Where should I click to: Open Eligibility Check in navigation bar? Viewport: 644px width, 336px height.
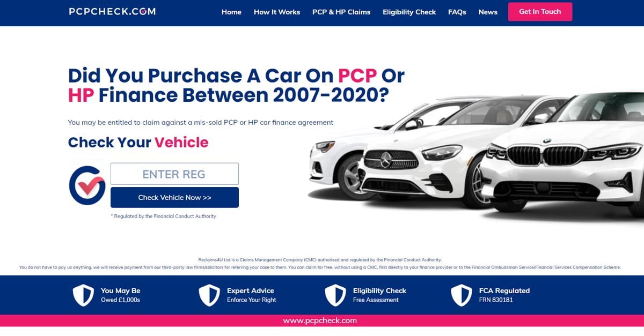409,12
